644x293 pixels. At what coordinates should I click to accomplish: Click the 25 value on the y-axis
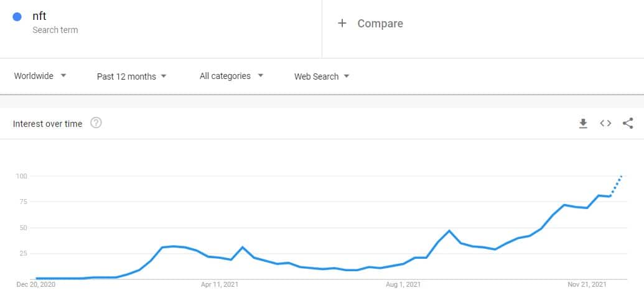click(x=24, y=253)
